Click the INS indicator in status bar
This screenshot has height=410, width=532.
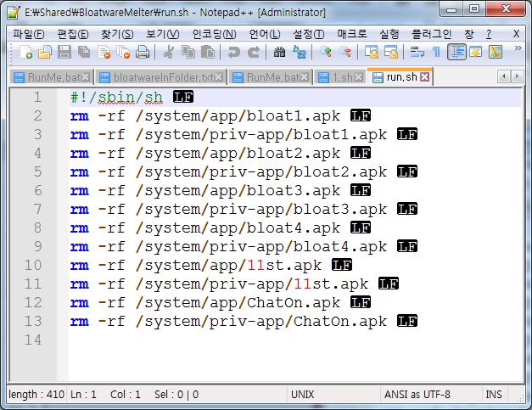(x=494, y=395)
